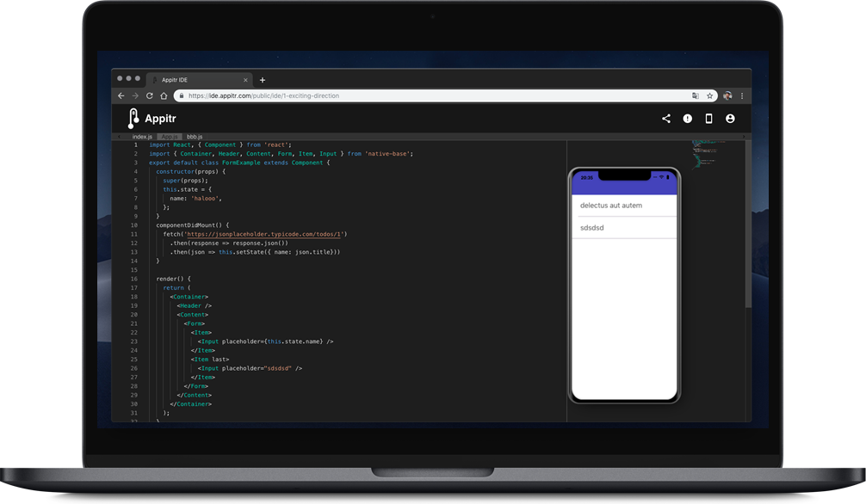
Task: View site info via the padlock icon
Action: point(181,95)
